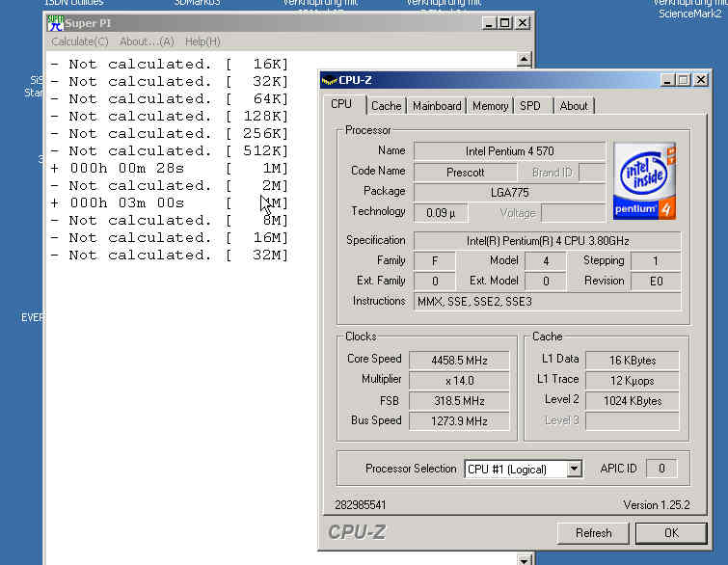The width and height of the screenshot is (728, 565).
Task: Click the Family value 'F'
Action: (435, 261)
